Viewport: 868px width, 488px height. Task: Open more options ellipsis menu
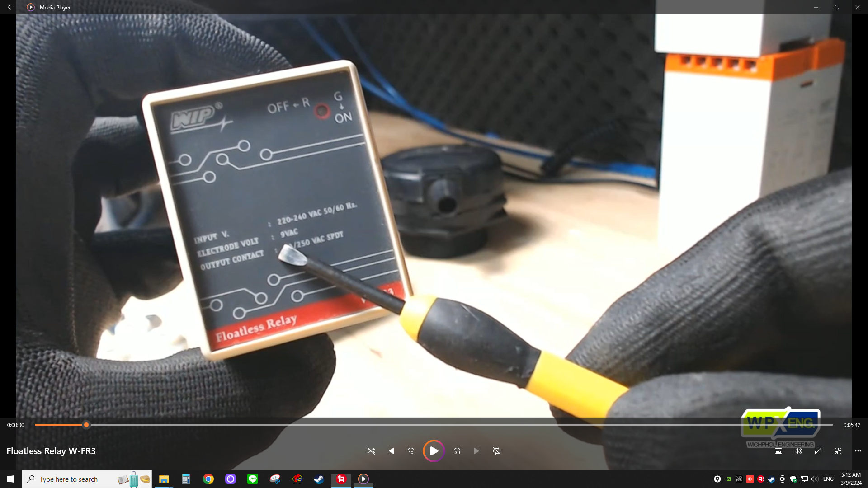(858, 451)
